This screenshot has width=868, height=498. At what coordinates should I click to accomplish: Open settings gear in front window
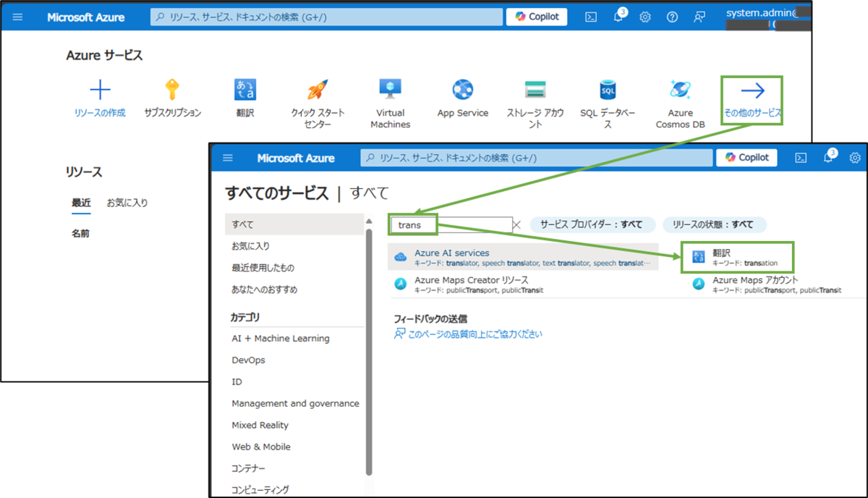855,158
